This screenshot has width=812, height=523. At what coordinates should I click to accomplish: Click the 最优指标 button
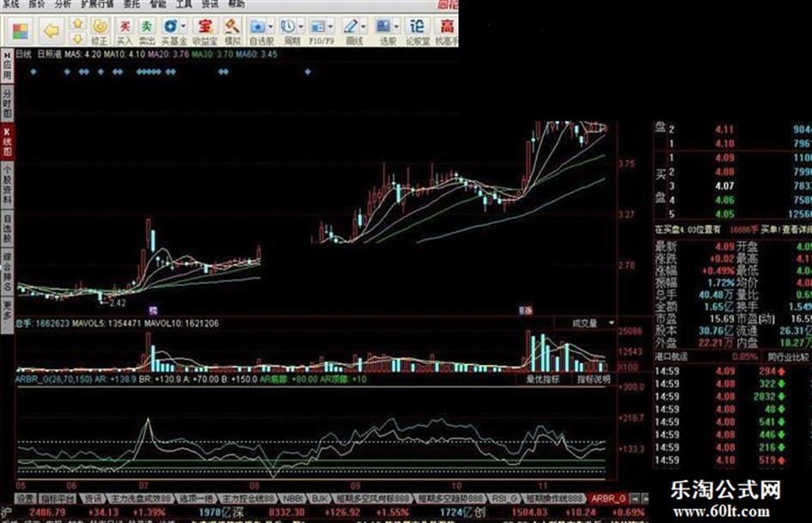(542, 379)
